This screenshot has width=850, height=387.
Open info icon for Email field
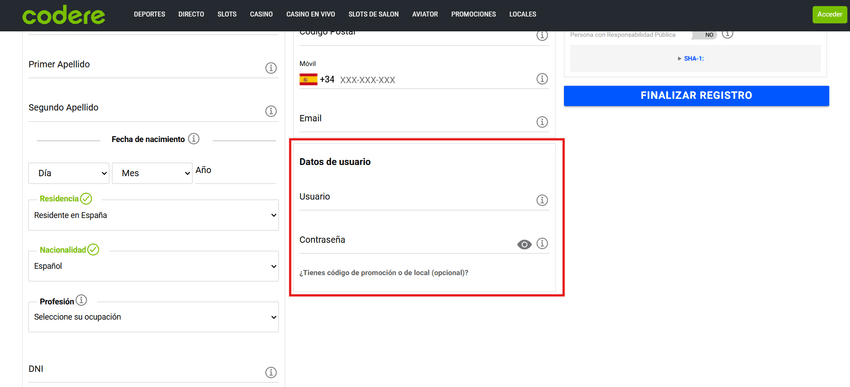coord(542,121)
